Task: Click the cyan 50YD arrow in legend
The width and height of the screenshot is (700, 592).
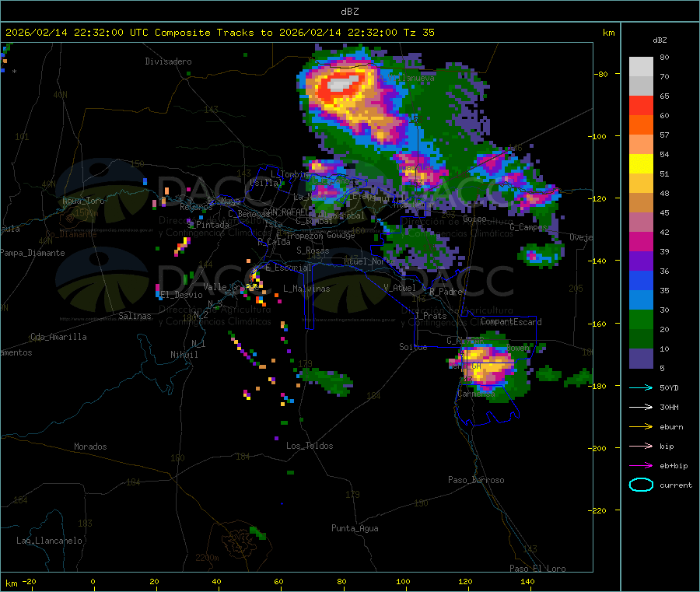Action: 641,387
